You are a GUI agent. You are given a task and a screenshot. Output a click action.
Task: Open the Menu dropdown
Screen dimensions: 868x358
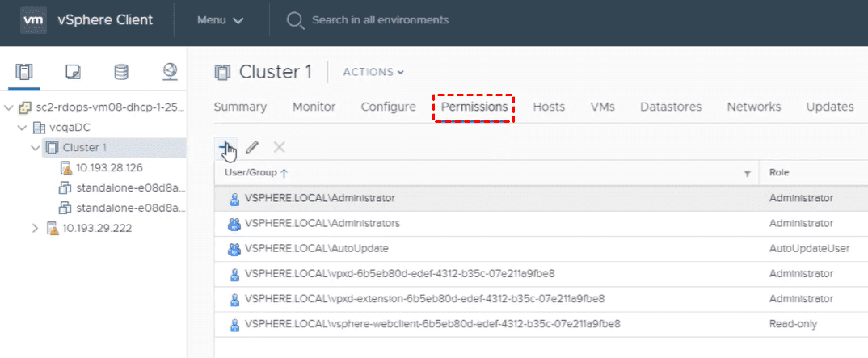pos(220,20)
